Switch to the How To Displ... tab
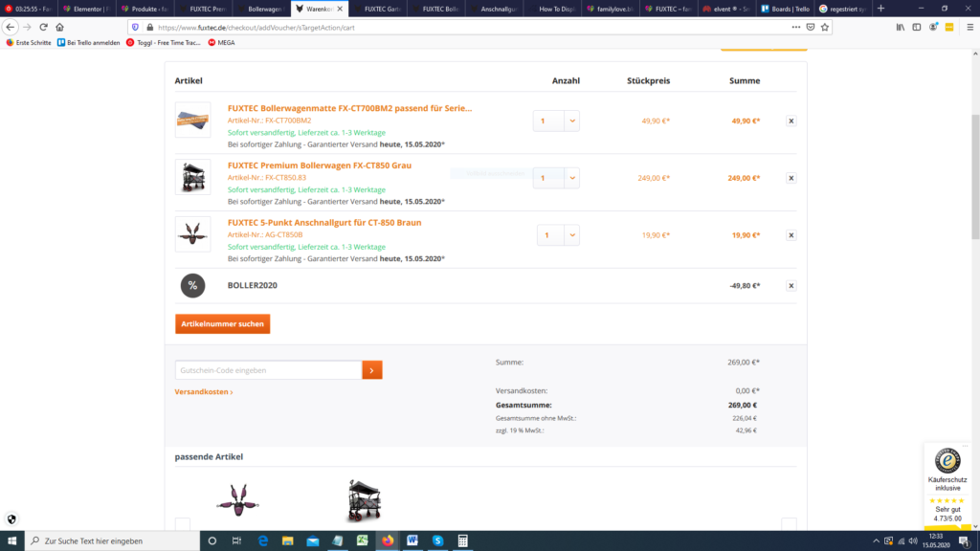 553,9
